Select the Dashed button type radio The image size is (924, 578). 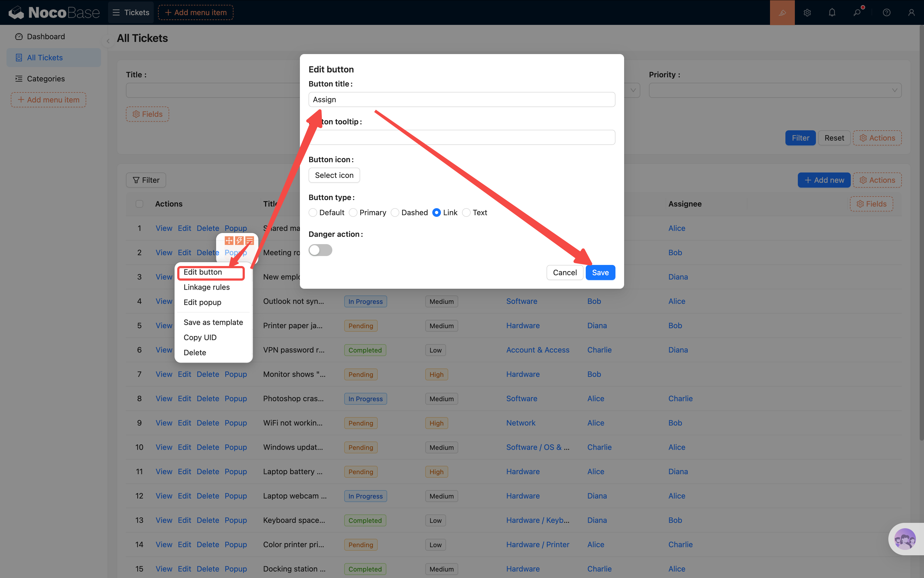(395, 212)
